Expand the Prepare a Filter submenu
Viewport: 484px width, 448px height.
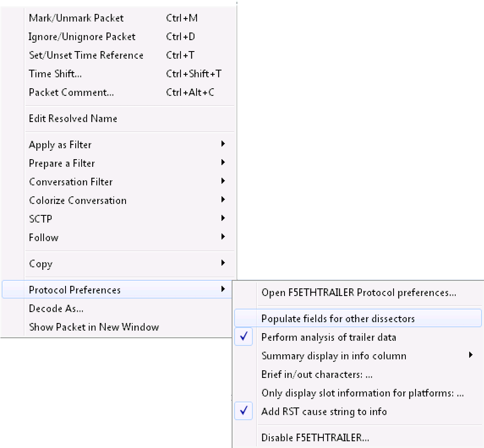pyautogui.click(x=118, y=163)
